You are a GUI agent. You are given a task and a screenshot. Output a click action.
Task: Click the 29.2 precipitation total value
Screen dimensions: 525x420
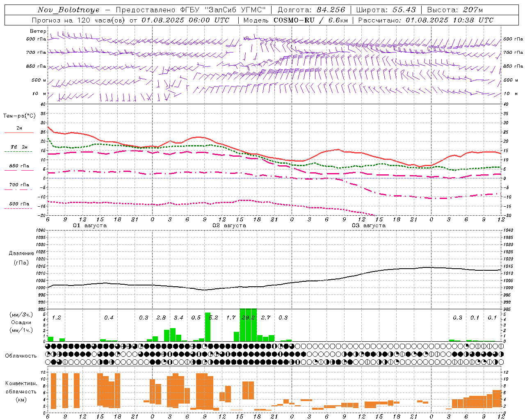pyautogui.click(x=248, y=318)
